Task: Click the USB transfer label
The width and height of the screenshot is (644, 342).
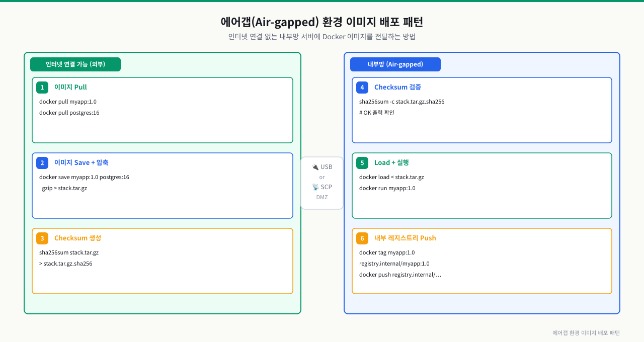Action: (327, 167)
